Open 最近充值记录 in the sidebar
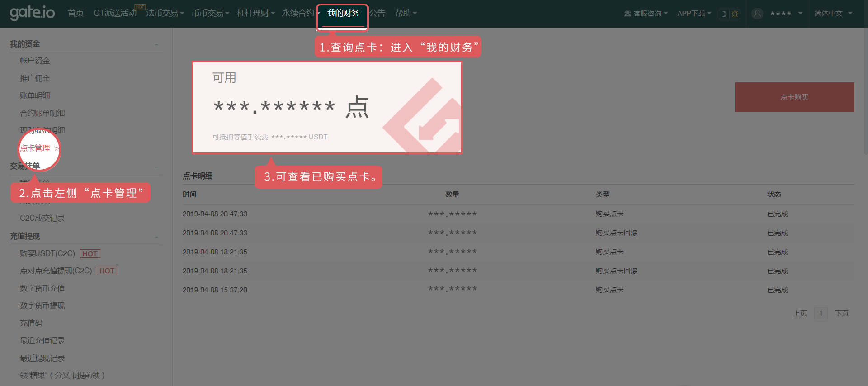 [x=42, y=340]
